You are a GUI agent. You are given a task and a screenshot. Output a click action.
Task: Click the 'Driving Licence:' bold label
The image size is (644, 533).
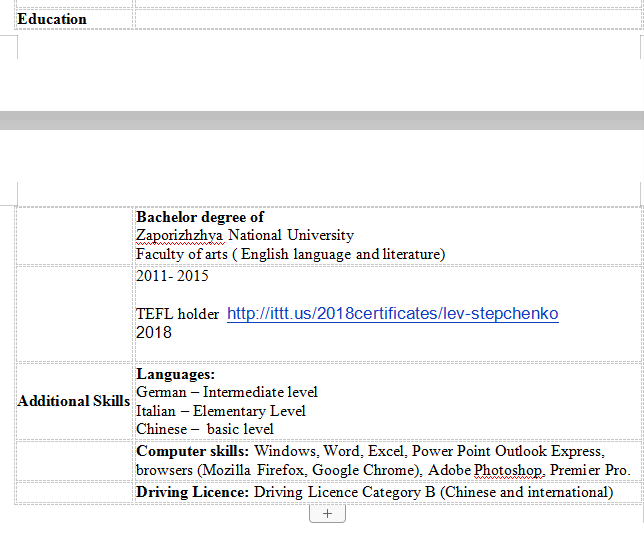pyautogui.click(x=192, y=492)
